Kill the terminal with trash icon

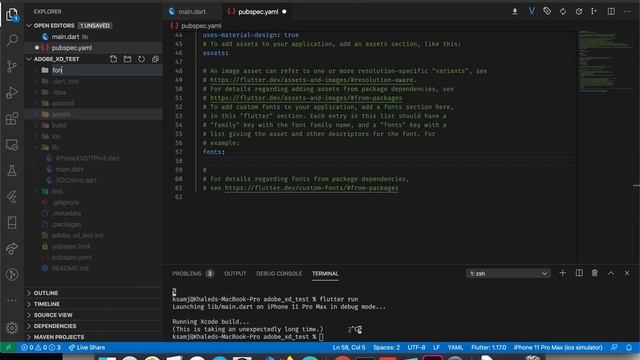(x=595, y=273)
